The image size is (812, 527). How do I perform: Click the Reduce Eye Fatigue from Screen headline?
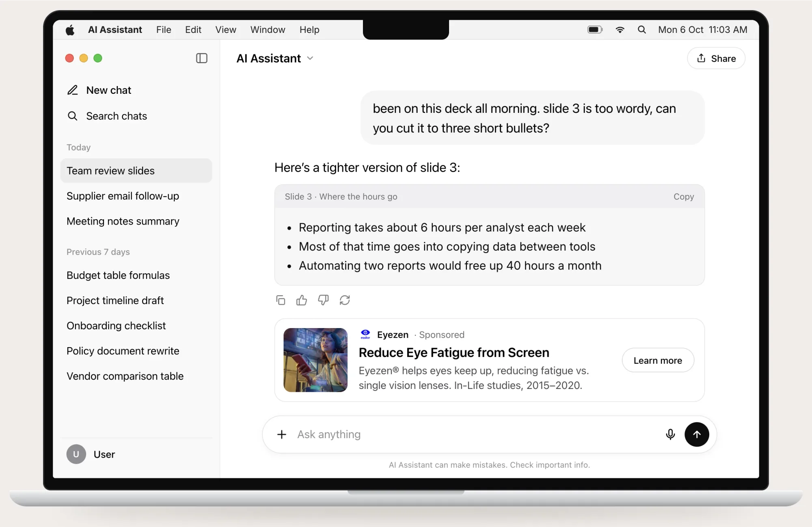pyautogui.click(x=454, y=352)
